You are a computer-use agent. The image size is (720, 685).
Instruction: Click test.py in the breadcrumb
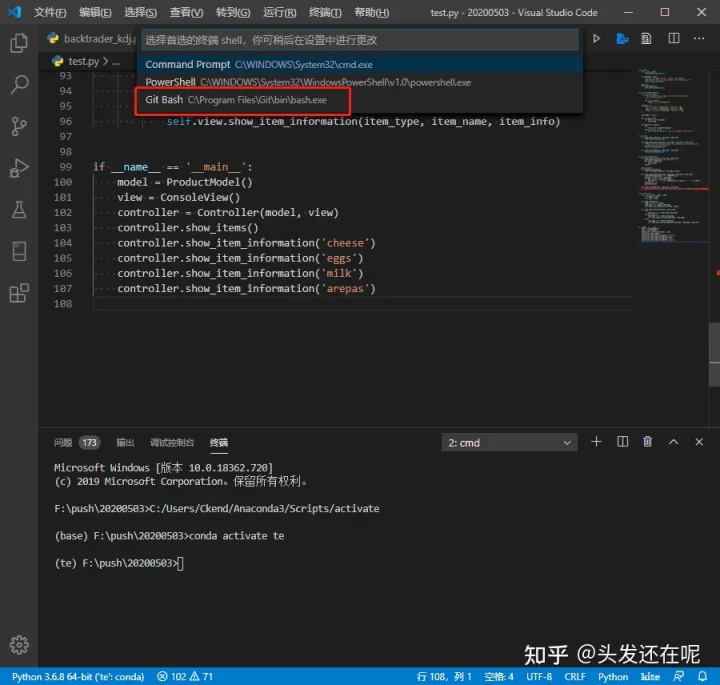[83, 61]
